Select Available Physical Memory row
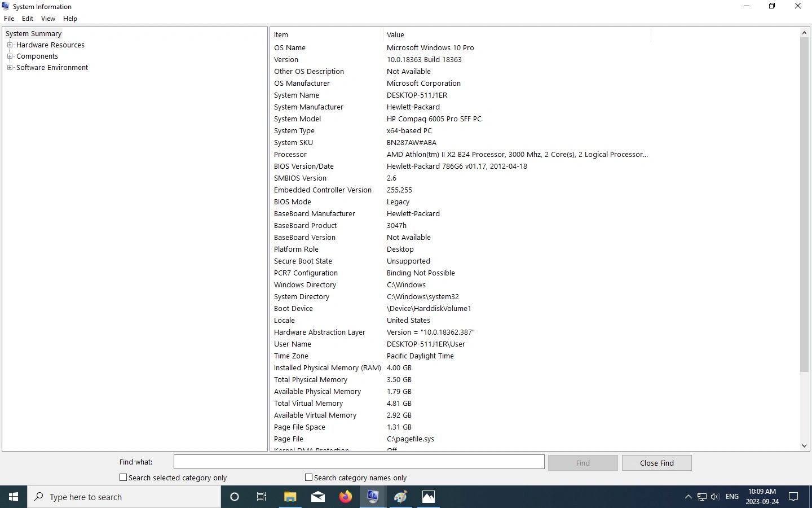Viewport: 812px width, 508px height. [461, 392]
